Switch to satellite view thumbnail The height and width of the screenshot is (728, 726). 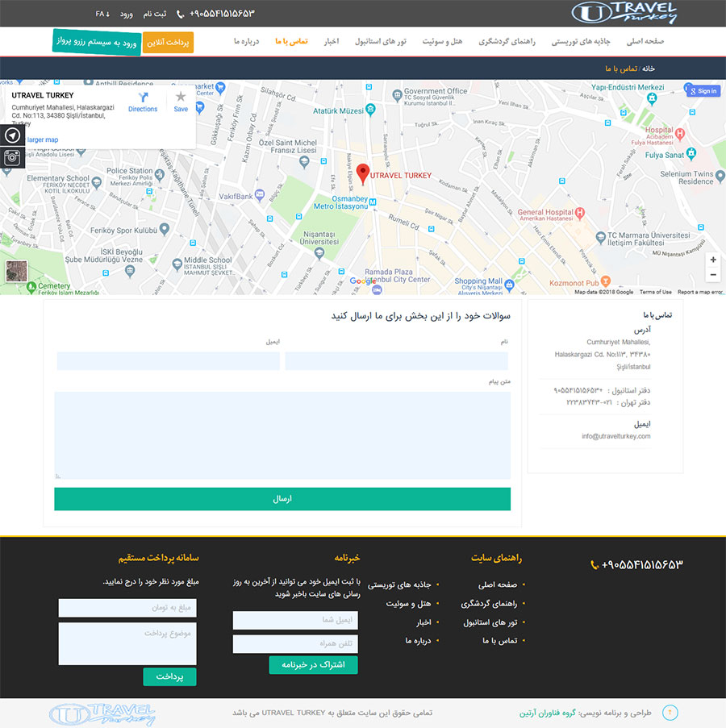coord(16,271)
